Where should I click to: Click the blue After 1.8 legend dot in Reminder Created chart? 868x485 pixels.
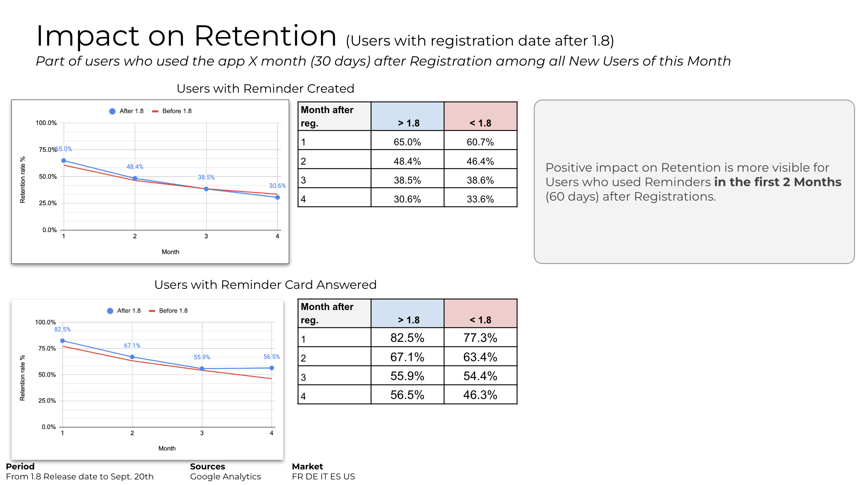point(112,111)
